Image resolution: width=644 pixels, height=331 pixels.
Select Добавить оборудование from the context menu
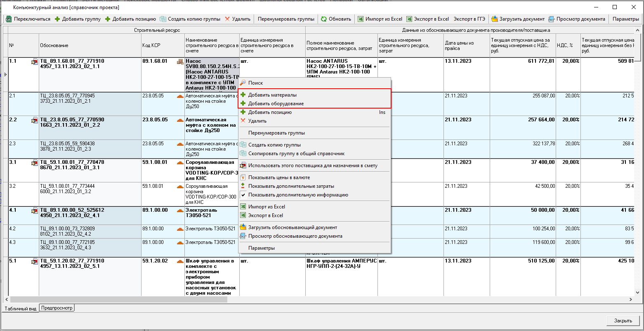point(276,104)
